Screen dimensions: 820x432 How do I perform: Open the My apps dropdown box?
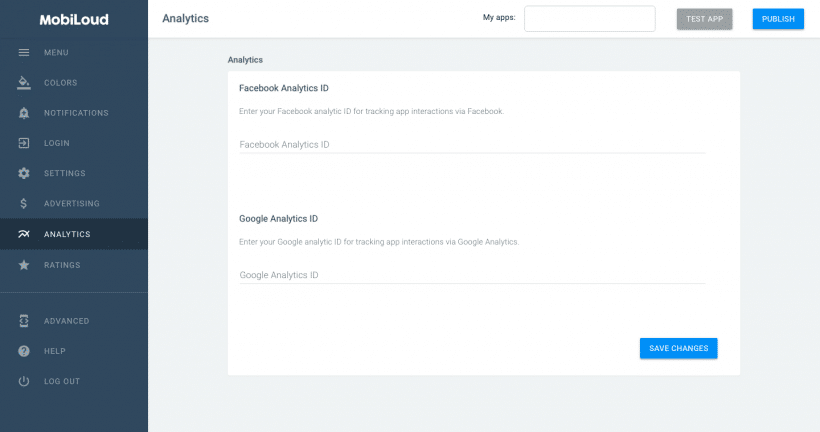point(589,19)
